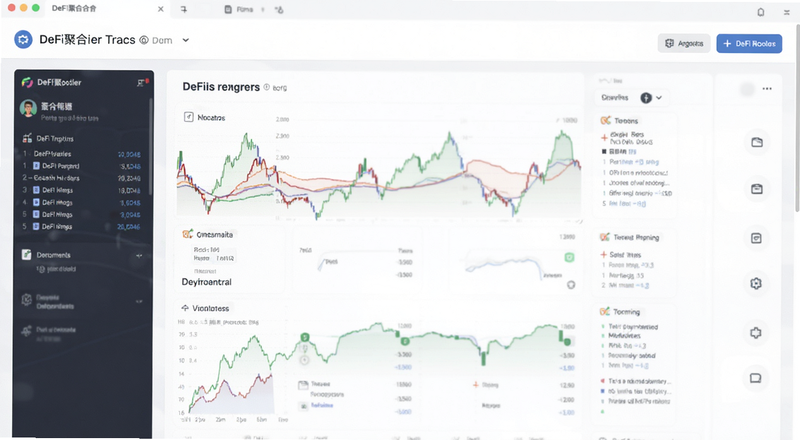Viewport: 800px width, 440px height.
Task: Click the value 20,2040 in sidebar
Action: click(129, 178)
